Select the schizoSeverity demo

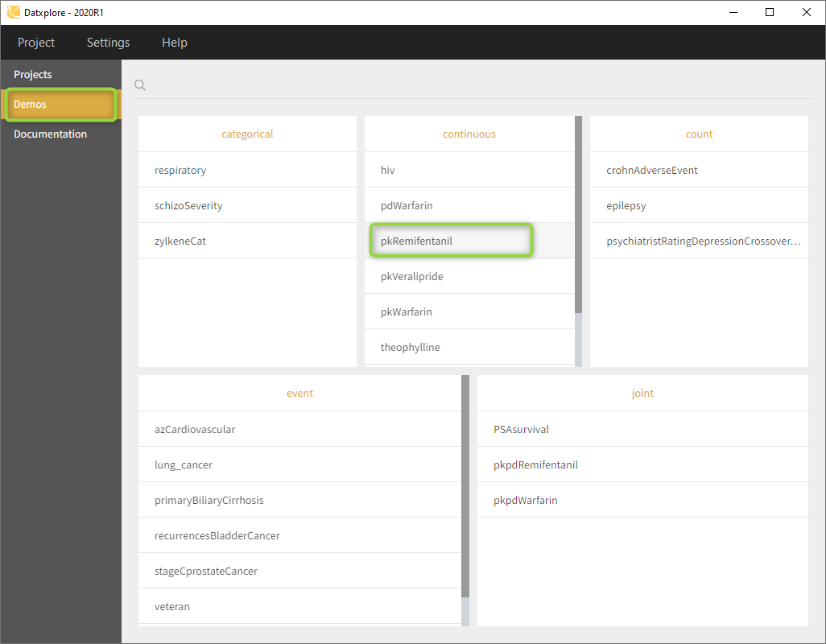click(188, 206)
